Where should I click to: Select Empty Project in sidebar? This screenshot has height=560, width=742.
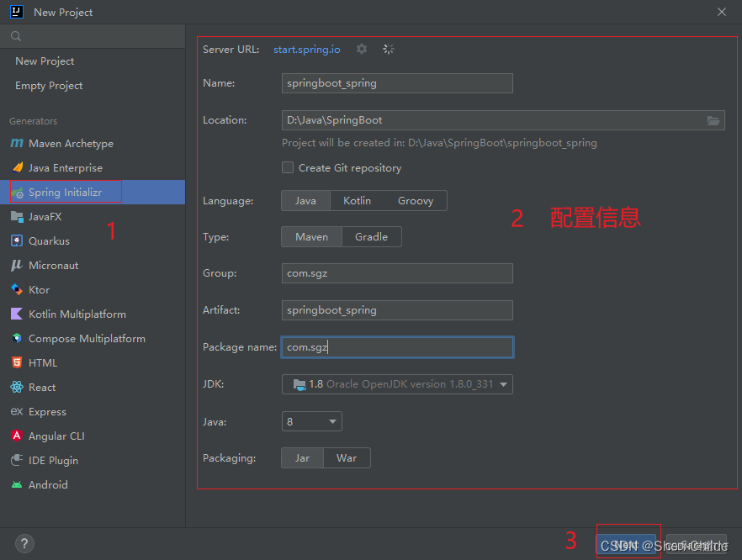(49, 86)
